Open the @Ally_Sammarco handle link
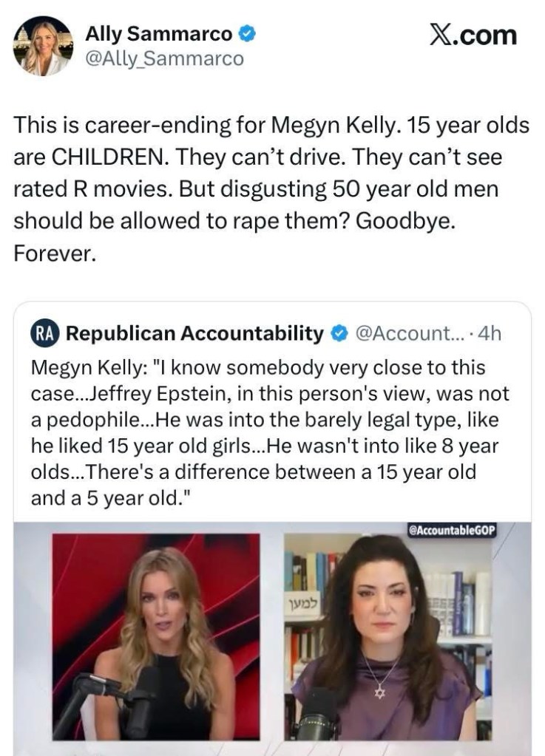The height and width of the screenshot is (756, 545). pos(164,58)
